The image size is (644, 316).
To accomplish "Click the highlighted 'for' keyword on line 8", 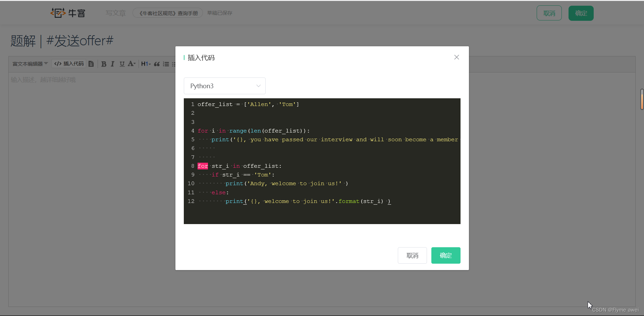I will 203,166.
